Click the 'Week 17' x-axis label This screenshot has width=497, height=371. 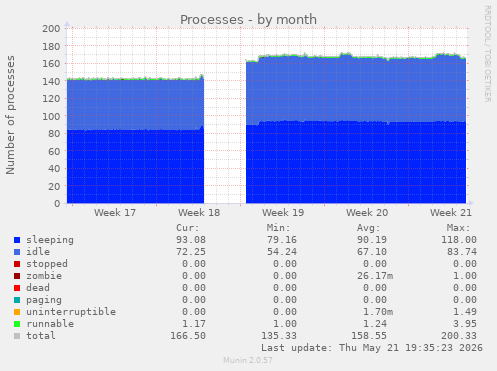(115, 213)
